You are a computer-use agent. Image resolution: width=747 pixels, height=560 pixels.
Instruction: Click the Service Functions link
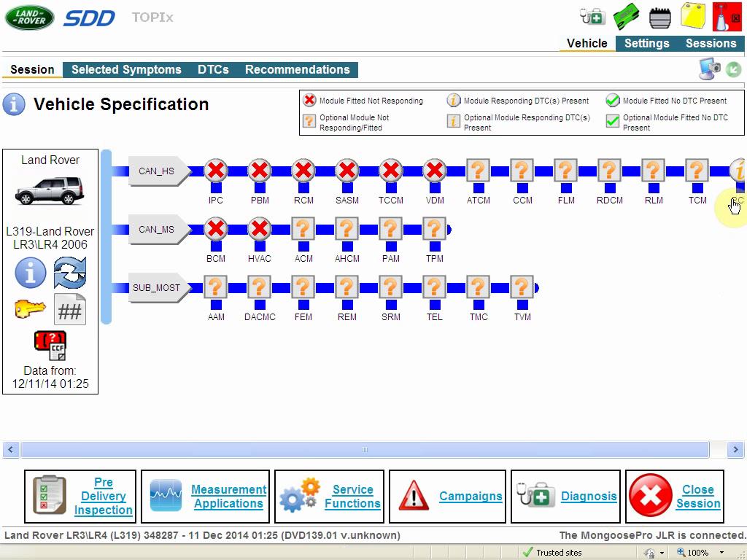352,497
